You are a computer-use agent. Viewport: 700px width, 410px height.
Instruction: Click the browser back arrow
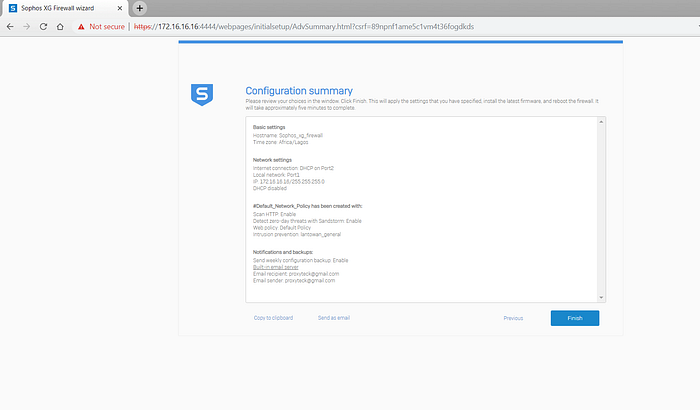click(x=10, y=27)
